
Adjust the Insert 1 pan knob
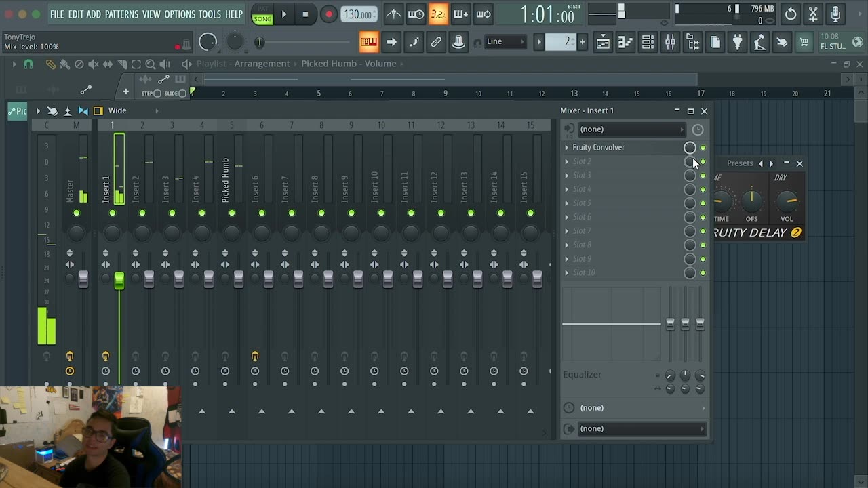pyautogui.click(x=113, y=233)
